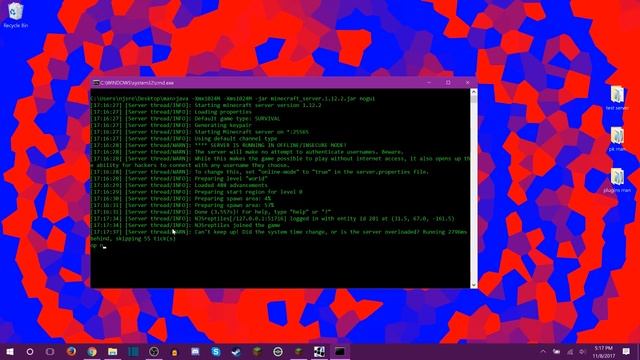Click the 'Default game type: SURVIVAL' line
This screenshot has height=360, width=640.
pos(185,119)
